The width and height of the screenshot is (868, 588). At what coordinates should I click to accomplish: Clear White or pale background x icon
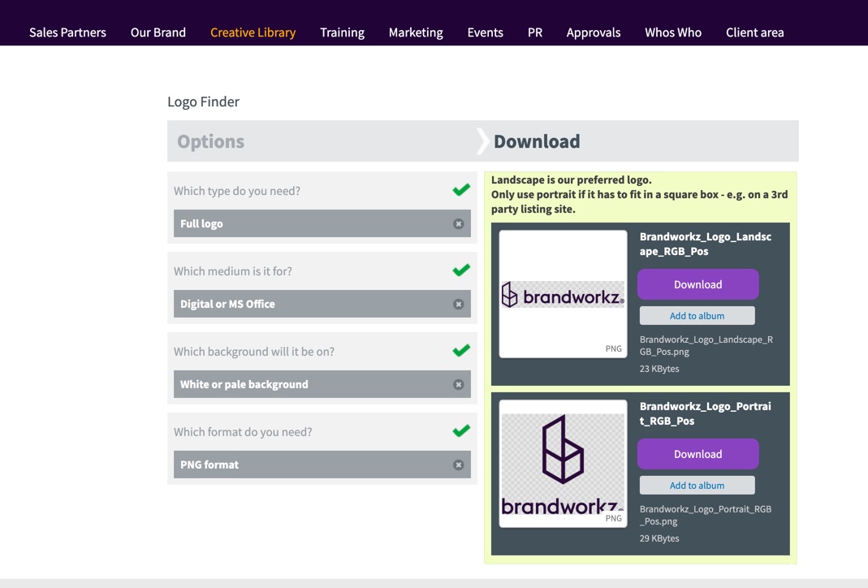pyautogui.click(x=458, y=384)
